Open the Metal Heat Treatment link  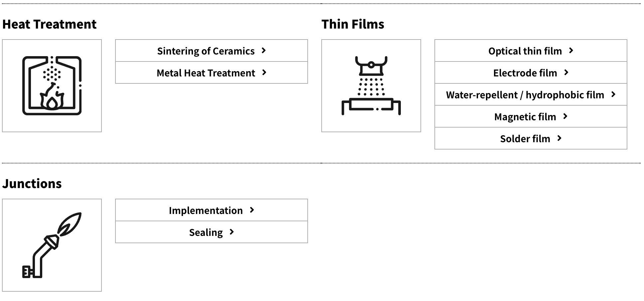[x=206, y=73]
